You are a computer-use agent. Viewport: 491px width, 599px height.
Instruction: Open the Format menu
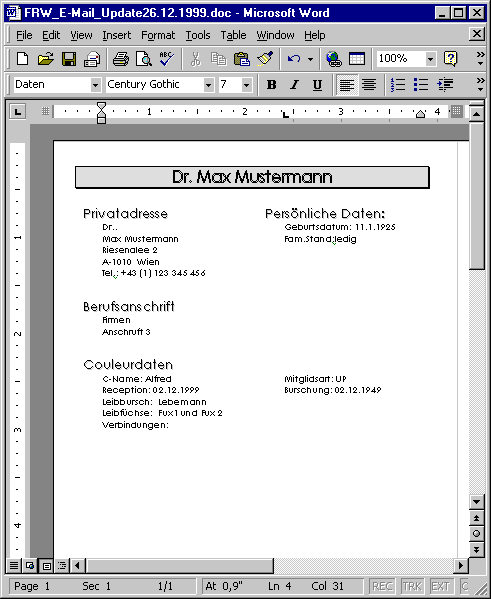pyautogui.click(x=158, y=36)
